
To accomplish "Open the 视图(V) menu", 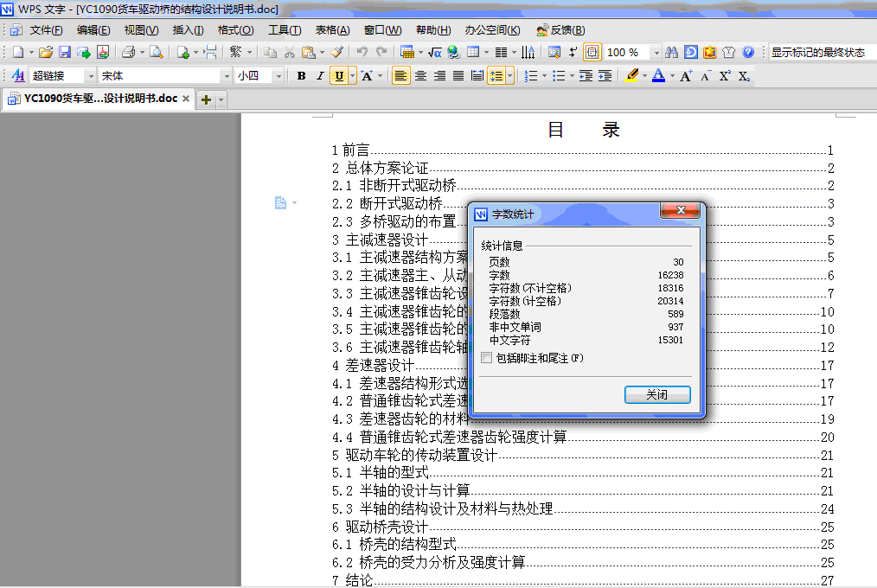I will click(141, 30).
